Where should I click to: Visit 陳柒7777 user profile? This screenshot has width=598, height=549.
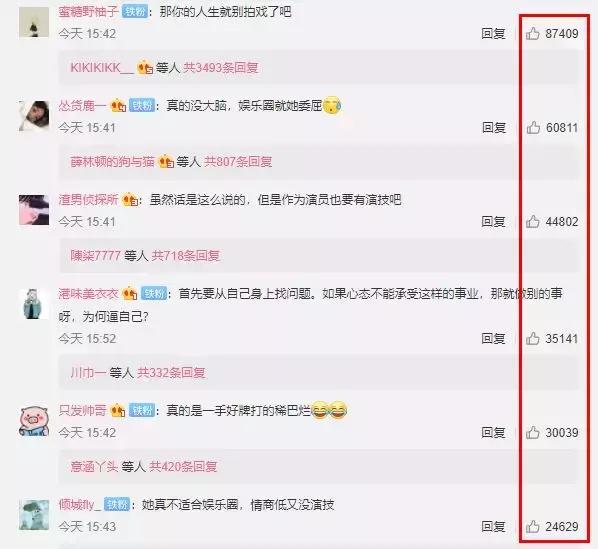click(95, 255)
